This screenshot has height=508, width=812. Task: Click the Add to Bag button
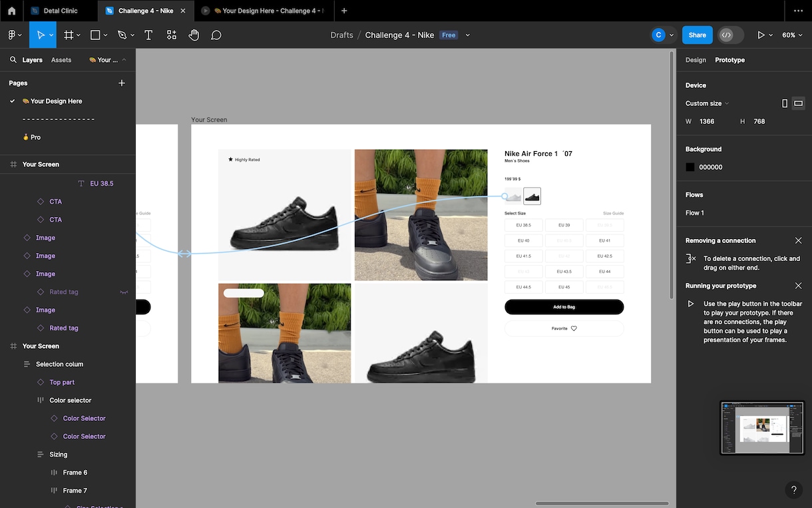tap(564, 307)
